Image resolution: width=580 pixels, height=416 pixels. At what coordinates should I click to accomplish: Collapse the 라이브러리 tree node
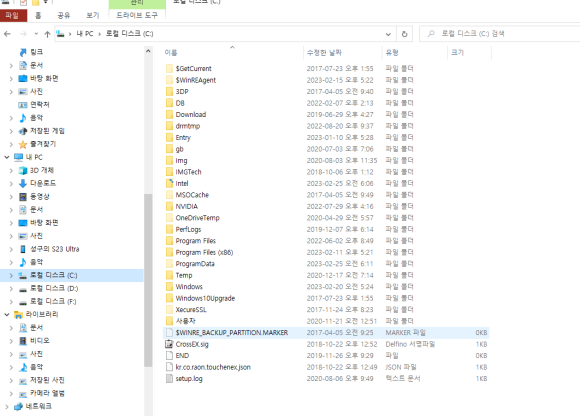(x=7, y=314)
